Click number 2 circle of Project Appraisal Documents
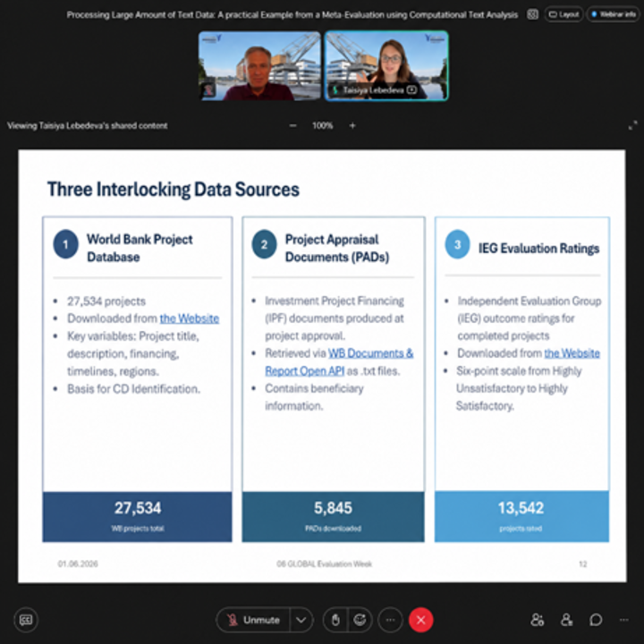This screenshot has width=644, height=644. point(264,244)
